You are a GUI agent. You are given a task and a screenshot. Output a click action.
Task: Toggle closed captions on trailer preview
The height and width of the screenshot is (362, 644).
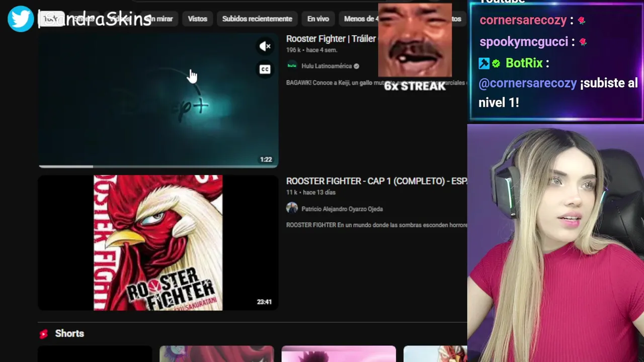[265, 69]
